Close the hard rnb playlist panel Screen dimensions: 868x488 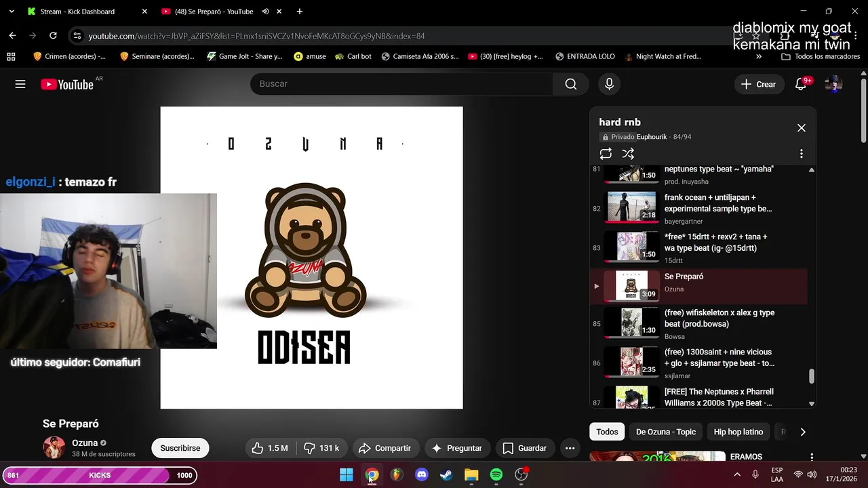[802, 128]
